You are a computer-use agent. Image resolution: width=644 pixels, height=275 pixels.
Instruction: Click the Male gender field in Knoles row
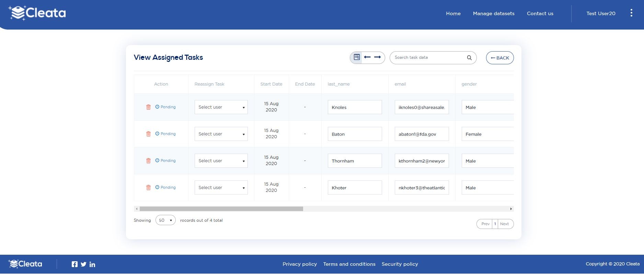tap(488, 107)
